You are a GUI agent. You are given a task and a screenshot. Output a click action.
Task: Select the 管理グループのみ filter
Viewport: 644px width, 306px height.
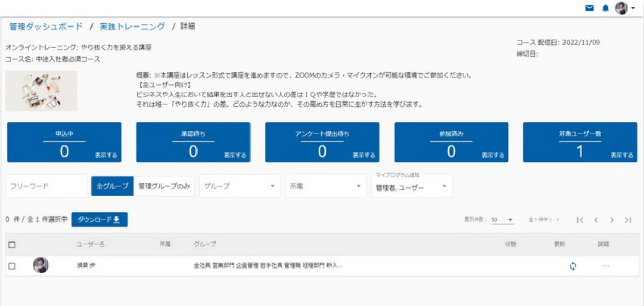(164, 186)
